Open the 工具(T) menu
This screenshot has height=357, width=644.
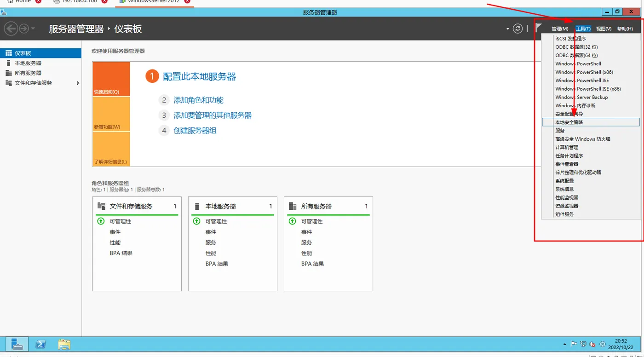pos(583,29)
